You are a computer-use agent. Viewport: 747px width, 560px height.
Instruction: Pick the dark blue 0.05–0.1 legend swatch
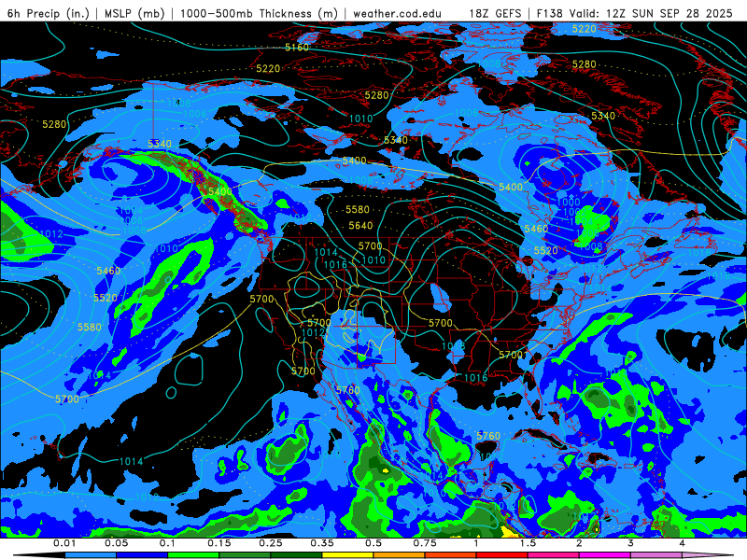pyautogui.click(x=142, y=555)
